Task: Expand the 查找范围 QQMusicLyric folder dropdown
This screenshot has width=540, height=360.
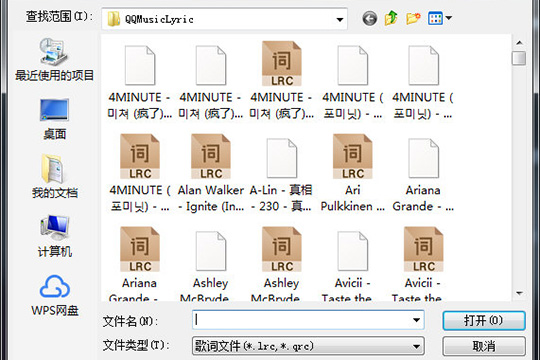Action: 340,19
